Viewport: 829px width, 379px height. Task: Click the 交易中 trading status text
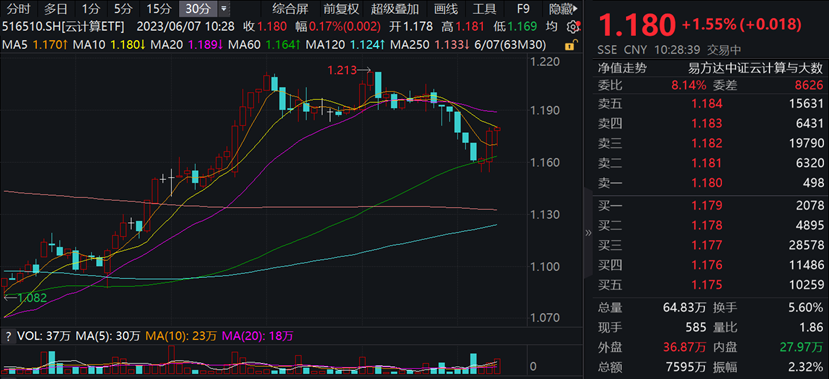[724, 51]
